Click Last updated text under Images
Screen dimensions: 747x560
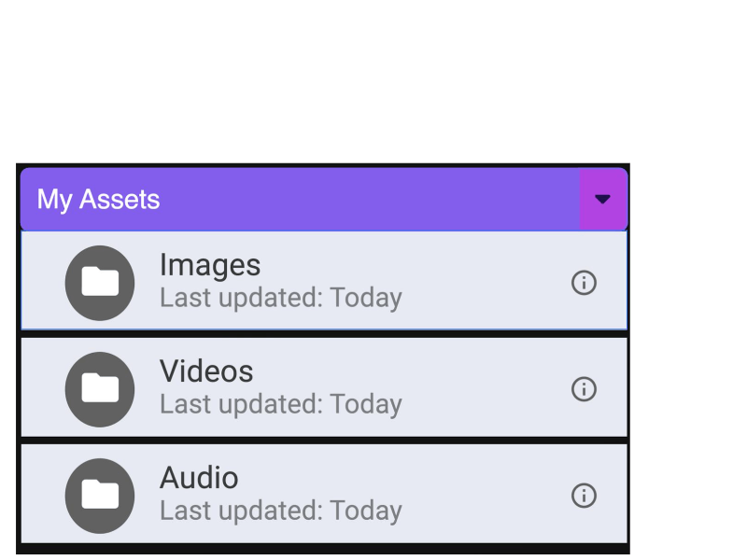(280, 299)
